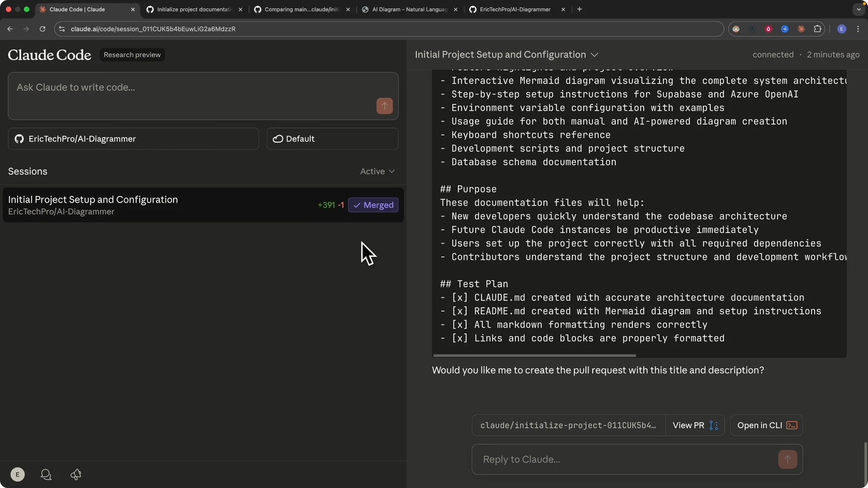Open the Active sessions filter
The image size is (868, 488).
click(377, 171)
